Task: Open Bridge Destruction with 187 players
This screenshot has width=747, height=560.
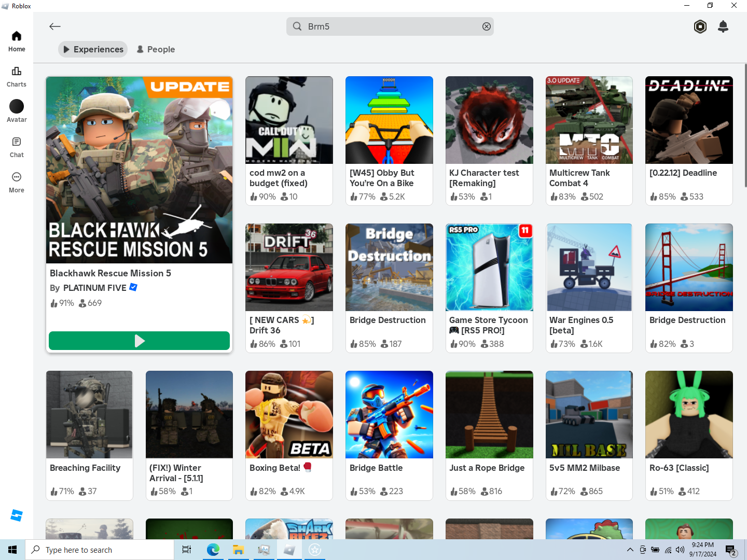Action: (389, 288)
